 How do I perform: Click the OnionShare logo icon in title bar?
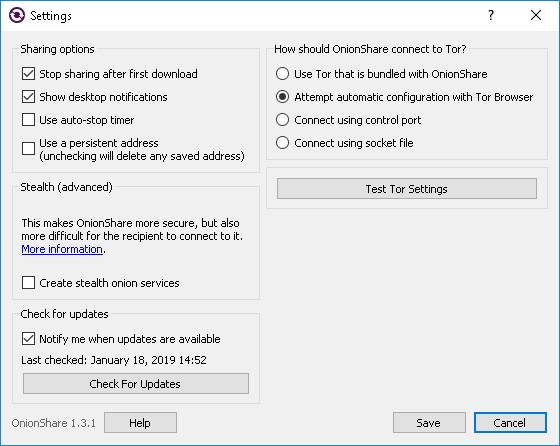[x=17, y=15]
